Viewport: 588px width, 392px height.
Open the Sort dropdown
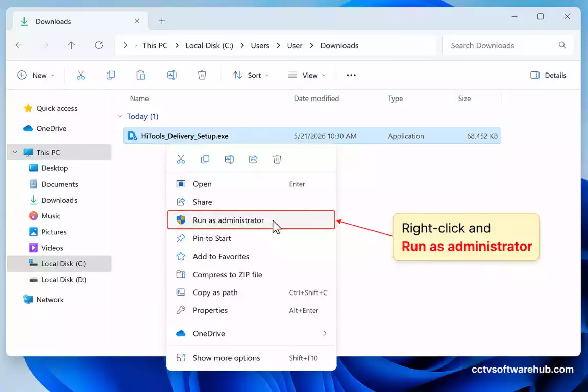click(251, 76)
